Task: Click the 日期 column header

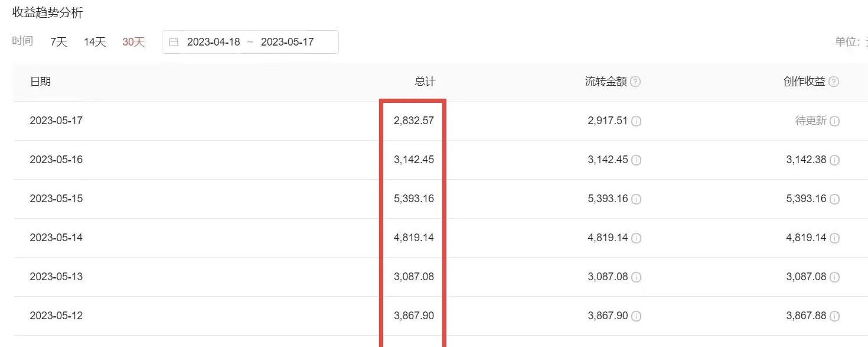Action: pyautogui.click(x=40, y=82)
